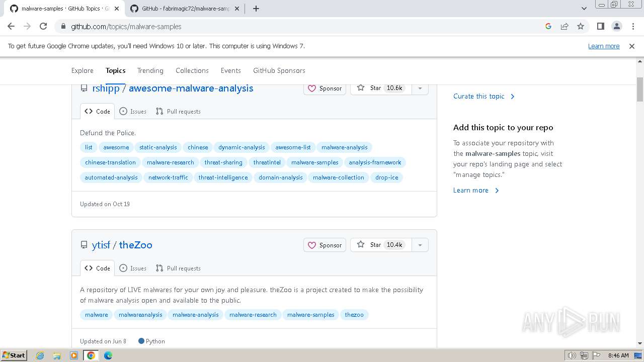644x362 pixels.
Task: Open Windows Media Player from taskbar
Action: (74, 355)
